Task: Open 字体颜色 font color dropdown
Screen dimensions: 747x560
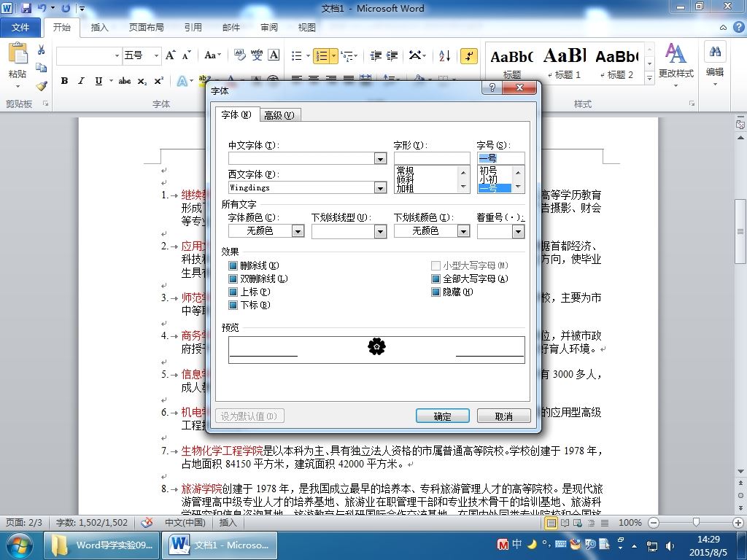Action: [298, 231]
